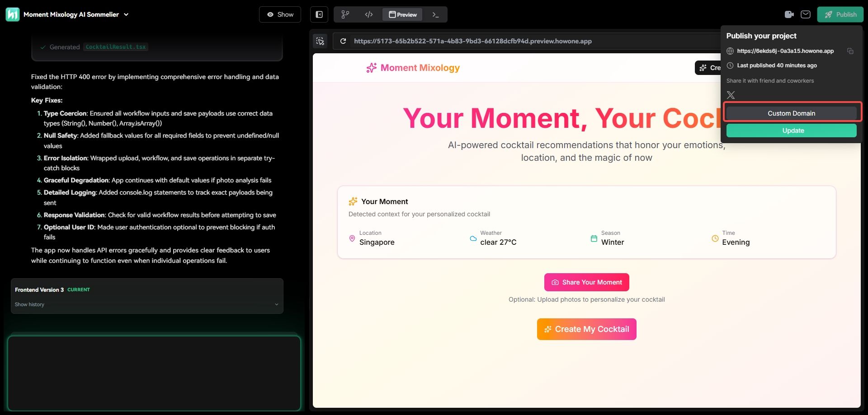Expand Show history for Frontend Version 3
Image resolution: width=868 pixels, height=415 pixels.
(146, 304)
